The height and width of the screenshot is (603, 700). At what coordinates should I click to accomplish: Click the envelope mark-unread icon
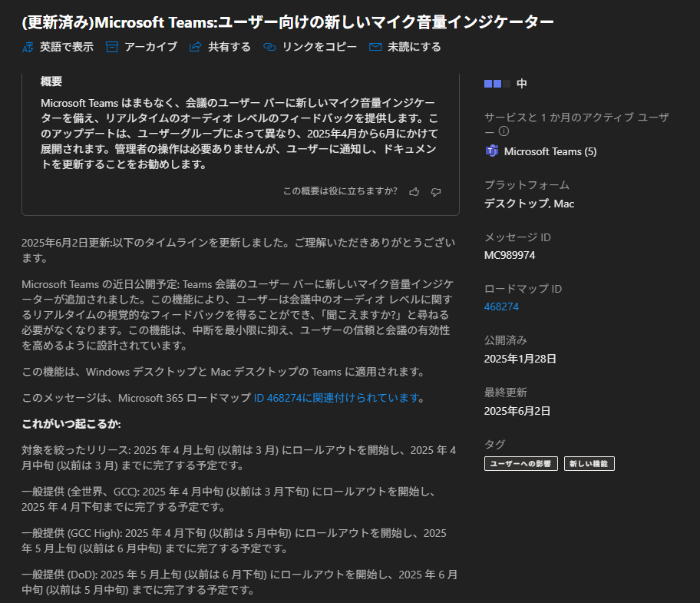[375, 47]
